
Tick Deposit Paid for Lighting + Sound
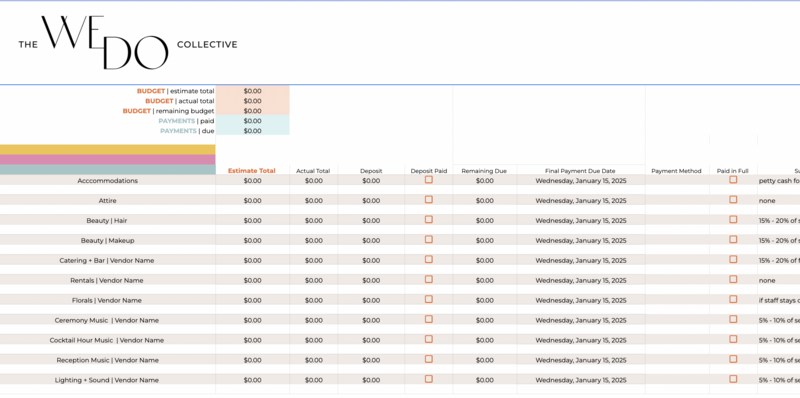pyautogui.click(x=429, y=379)
